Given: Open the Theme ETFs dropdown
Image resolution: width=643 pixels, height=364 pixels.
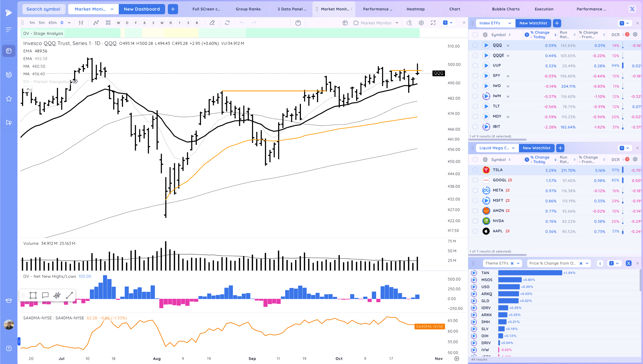Looking at the screenshot, I should click(518, 263).
